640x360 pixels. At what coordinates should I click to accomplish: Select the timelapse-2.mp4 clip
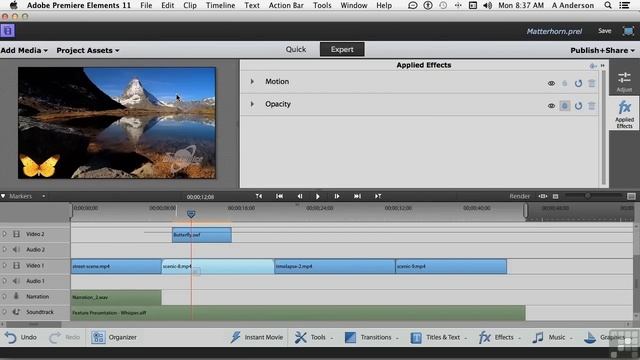coord(335,267)
